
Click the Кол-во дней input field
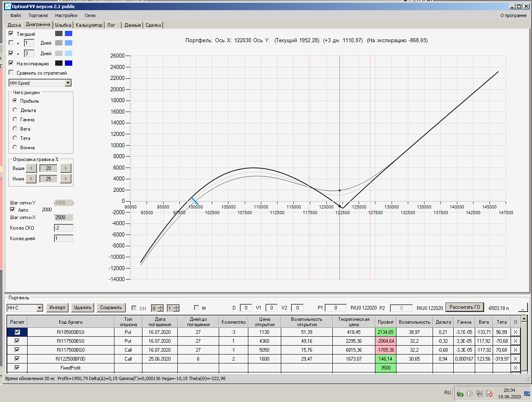(x=64, y=239)
